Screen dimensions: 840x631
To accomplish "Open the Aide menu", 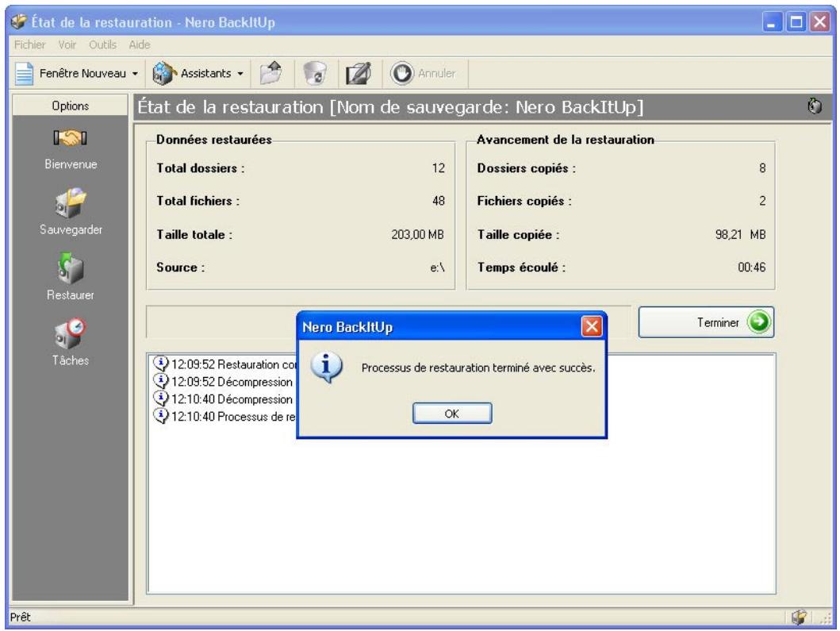I will (140, 44).
